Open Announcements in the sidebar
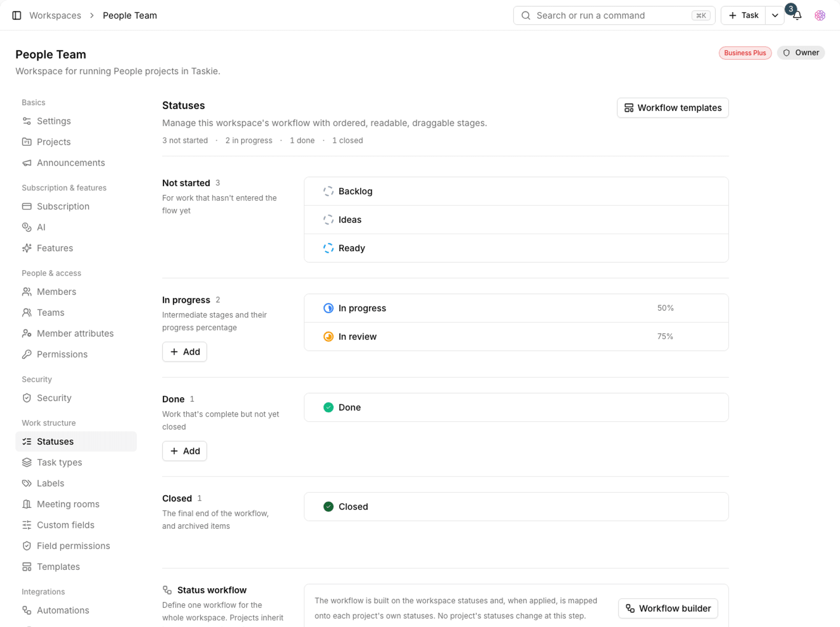The width and height of the screenshot is (840, 627). tap(76, 163)
